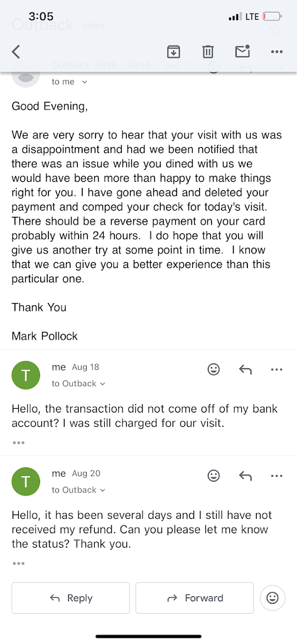Delete the conversation with the trash icon
The height and width of the screenshot is (644, 297).
(x=208, y=52)
